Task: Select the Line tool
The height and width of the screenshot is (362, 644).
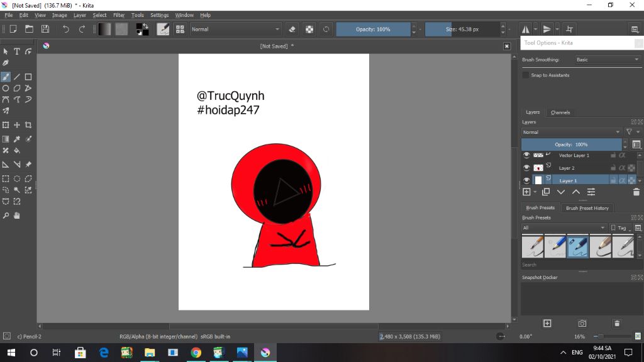Action: coord(17,77)
